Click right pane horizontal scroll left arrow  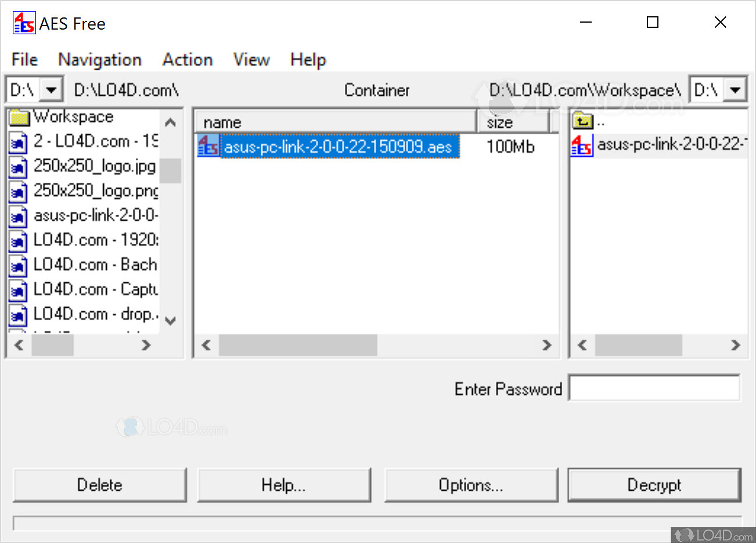582,345
